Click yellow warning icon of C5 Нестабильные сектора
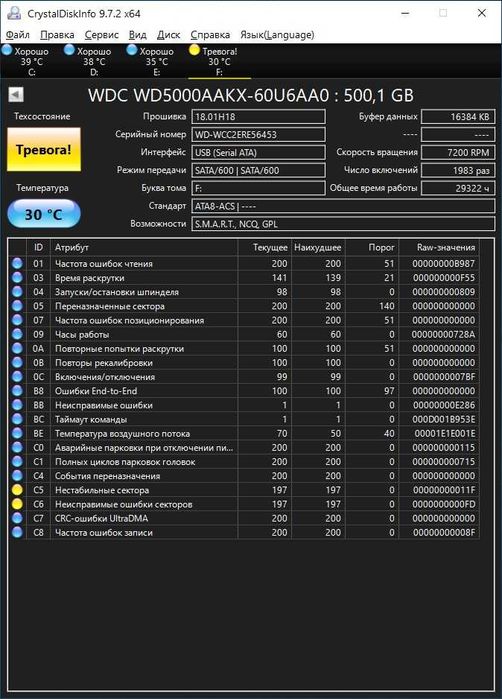Image resolution: width=502 pixels, height=699 pixels. (17, 490)
